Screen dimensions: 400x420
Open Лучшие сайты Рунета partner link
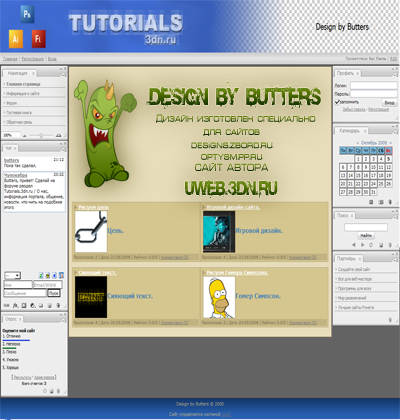355,308
